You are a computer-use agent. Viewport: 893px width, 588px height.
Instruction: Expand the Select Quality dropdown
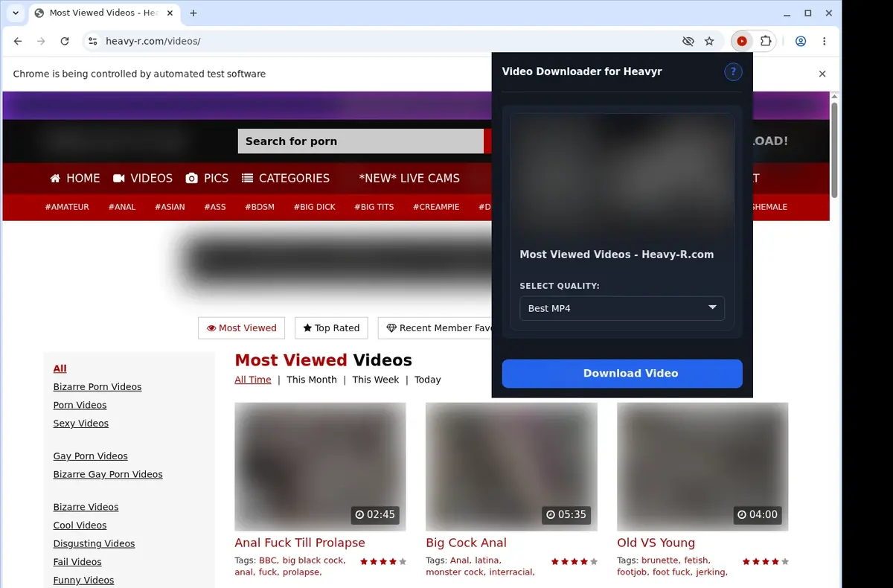click(x=622, y=308)
